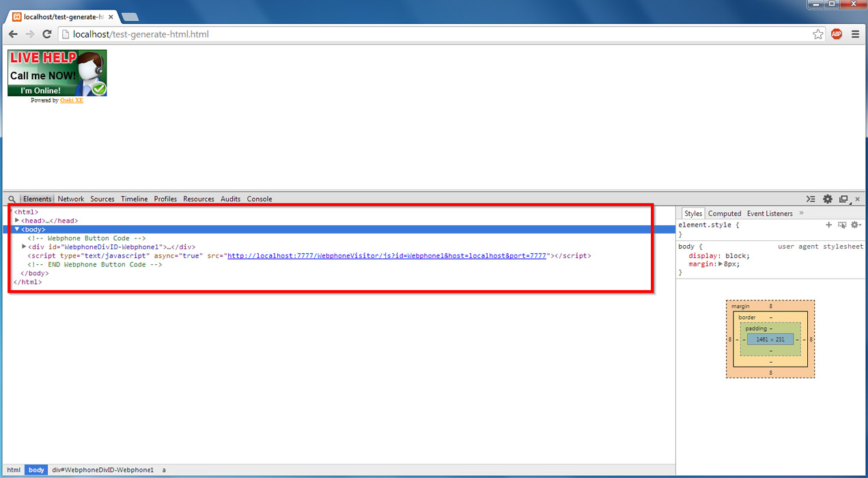The width and height of the screenshot is (868, 478).
Task: Open the Resources panel
Action: 199,199
